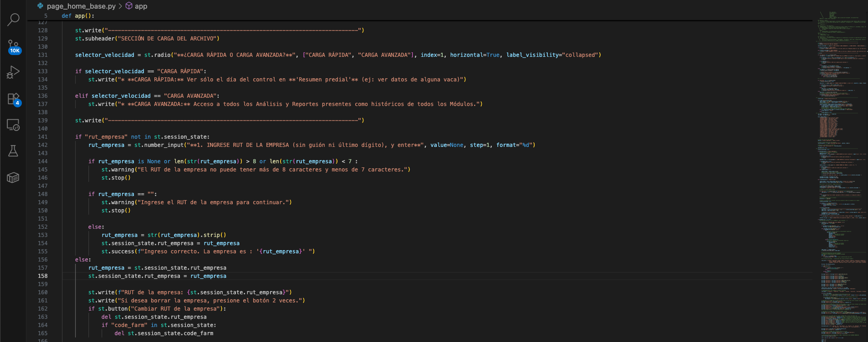This screenshot has width=868, height=342.
Task: Click the Python file icon in breadcrumb
Action: [x=41, y=6]
